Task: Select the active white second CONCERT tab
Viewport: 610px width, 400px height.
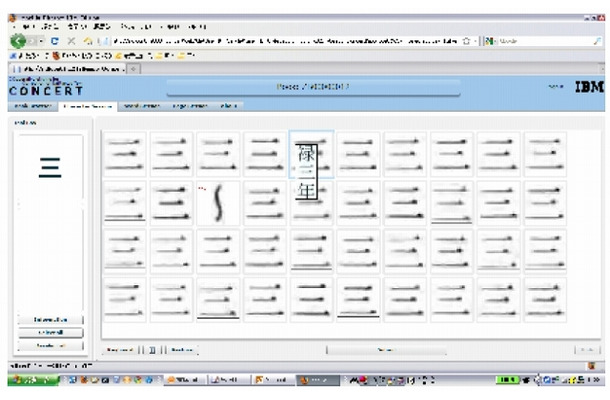Action: coord(88,106)
